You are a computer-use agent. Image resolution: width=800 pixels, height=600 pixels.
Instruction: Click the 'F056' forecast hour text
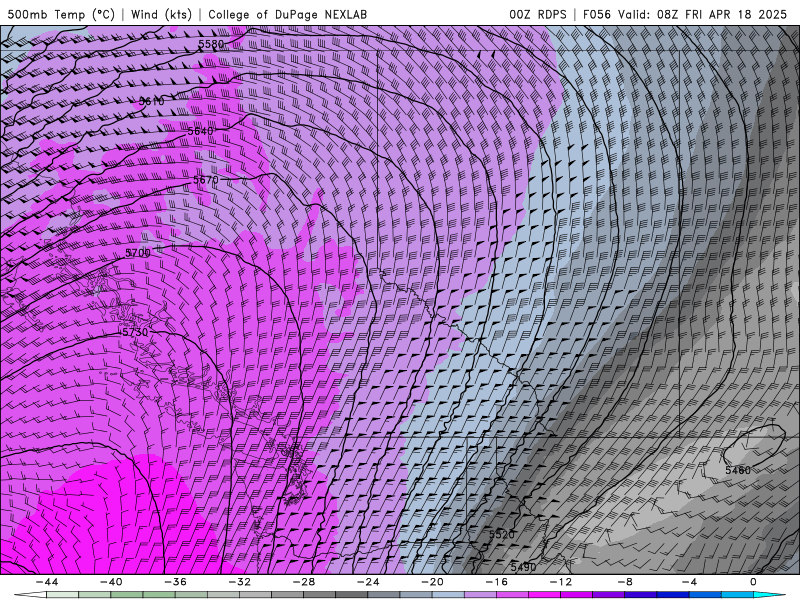click(596, 14)
